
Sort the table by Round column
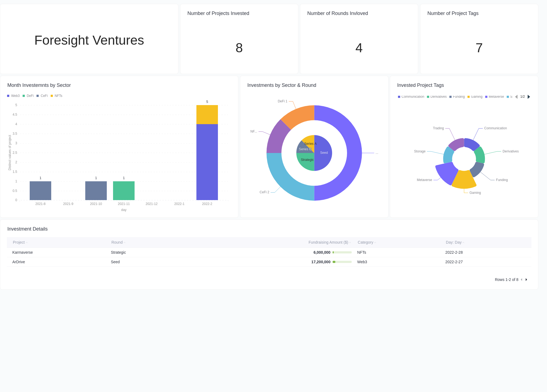118,242
